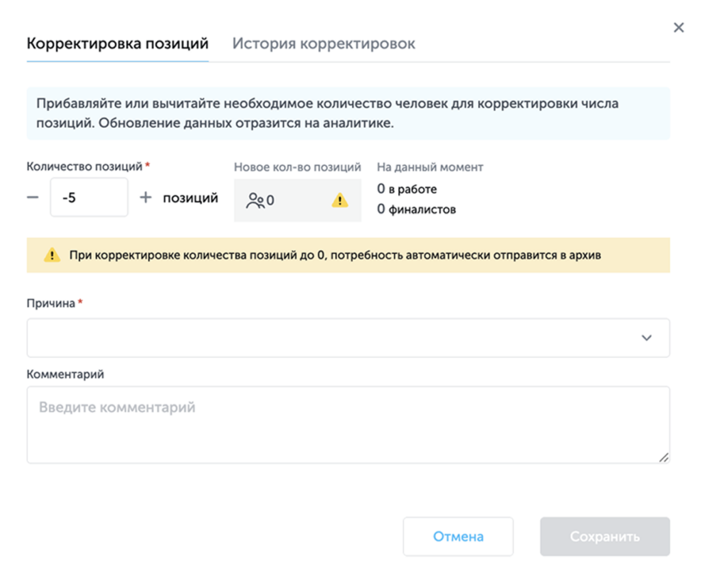Click the Комментарий text area
701x588 pixels.
(x=348, y=425)
